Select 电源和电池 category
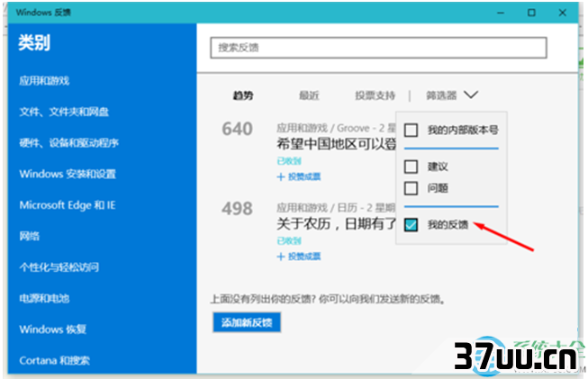 point(44,298)
